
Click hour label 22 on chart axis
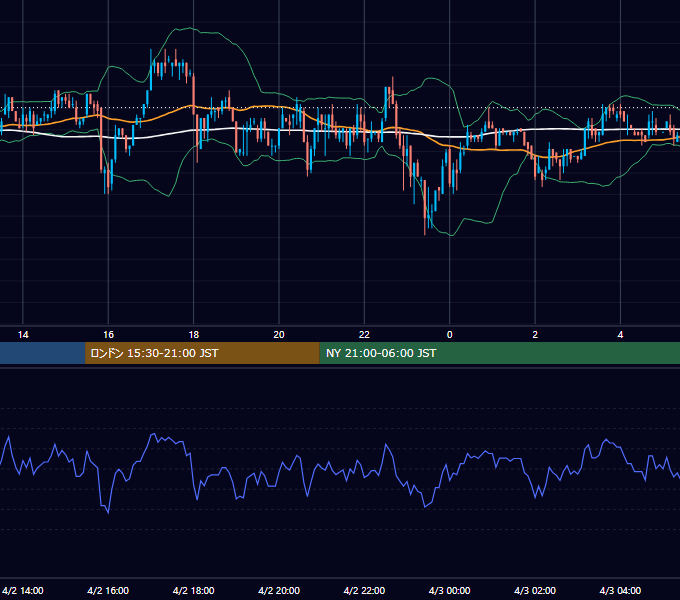tap(364, 335)
